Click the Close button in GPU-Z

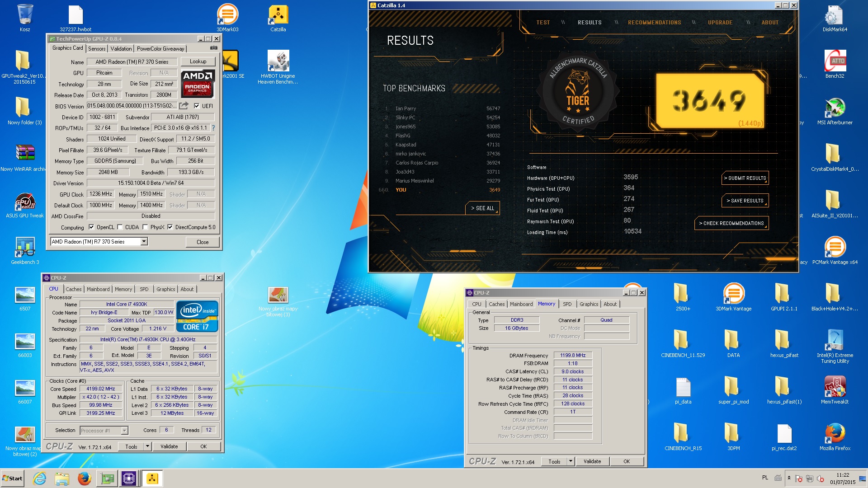(x=203, y=242)
